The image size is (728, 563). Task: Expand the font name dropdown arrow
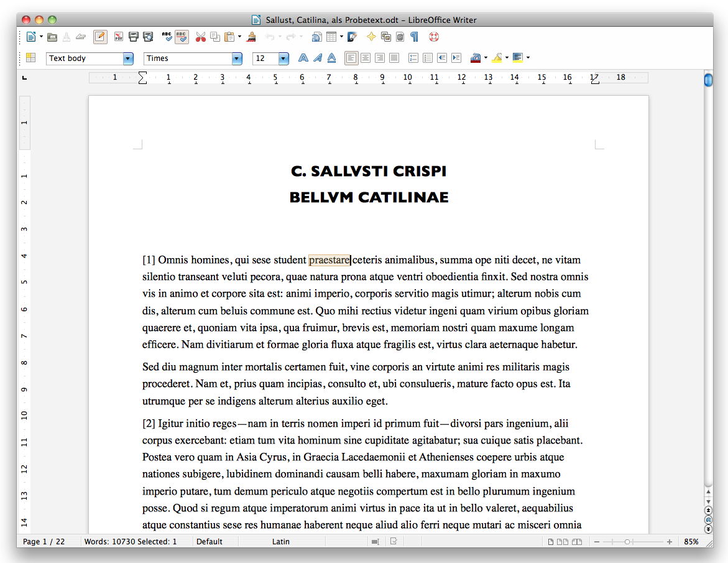[x=237, y=58]
